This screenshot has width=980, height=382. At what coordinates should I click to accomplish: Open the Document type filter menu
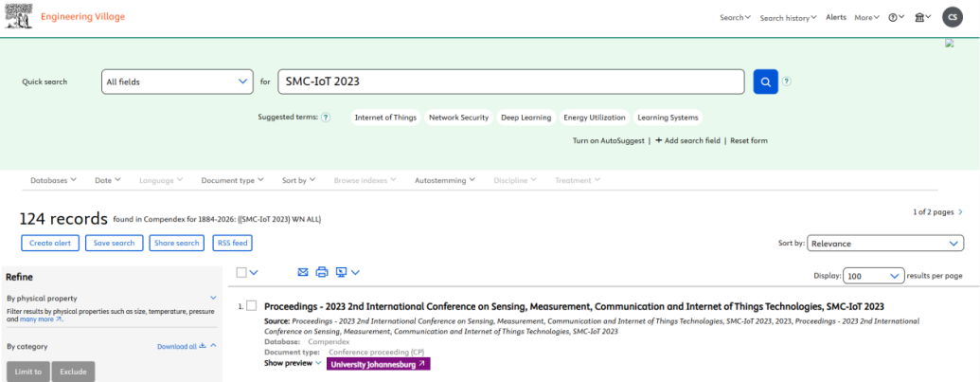click(x=233, y=180)
